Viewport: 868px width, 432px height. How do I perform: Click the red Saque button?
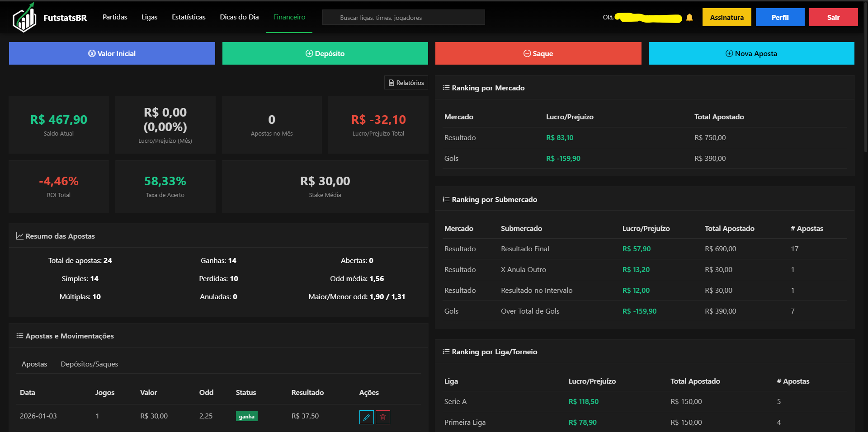[538, 53]
